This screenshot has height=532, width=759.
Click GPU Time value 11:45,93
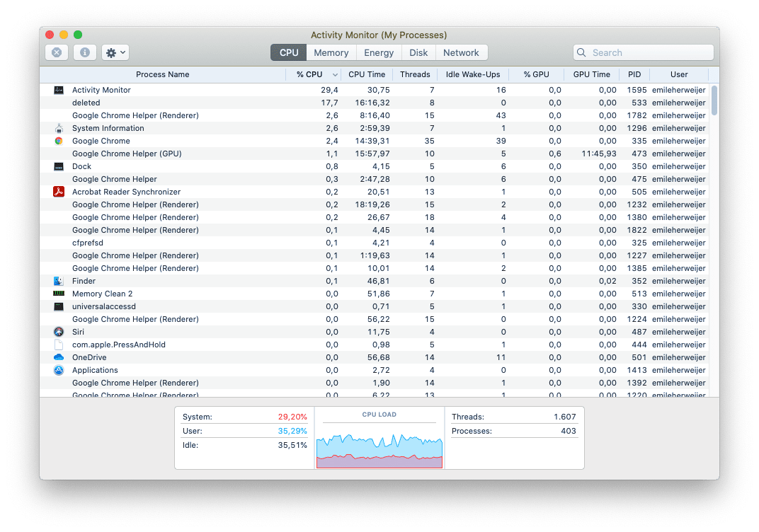coord(599,154)
